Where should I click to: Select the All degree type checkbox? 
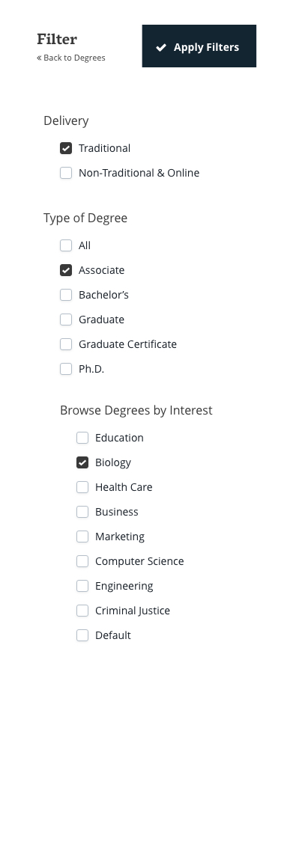tap(66, 245)
